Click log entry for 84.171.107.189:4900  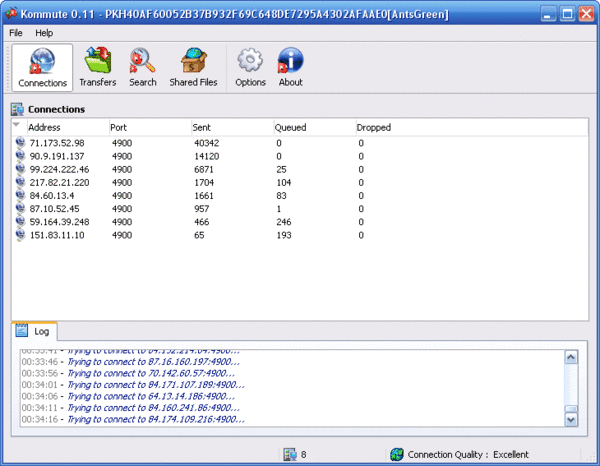coord(133,385)
